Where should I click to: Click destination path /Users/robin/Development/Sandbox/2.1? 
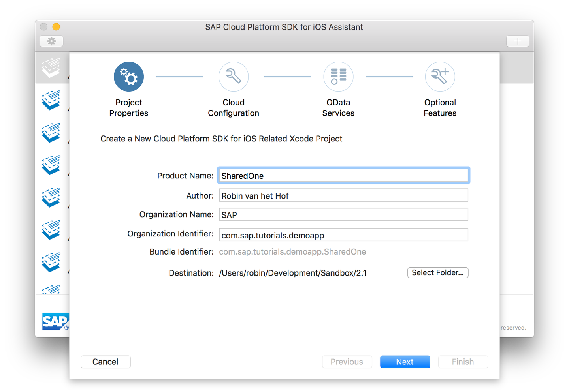(293, 273)
